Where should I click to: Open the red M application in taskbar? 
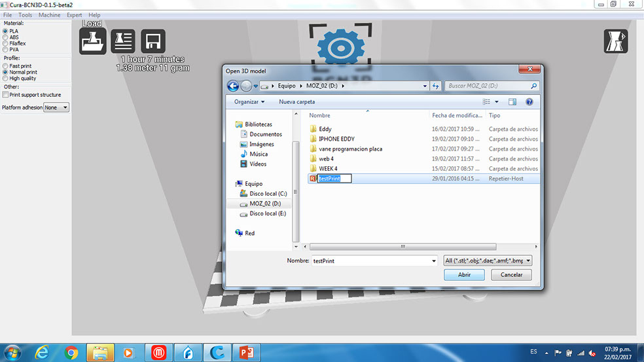pyautogui.click(x=158, y=353)
